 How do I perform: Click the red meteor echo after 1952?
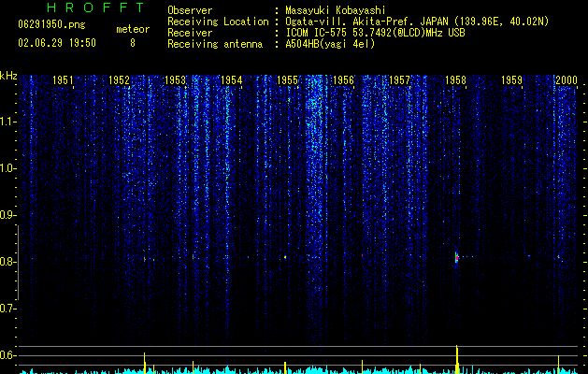pyautogui.click(x=144, y=259)
